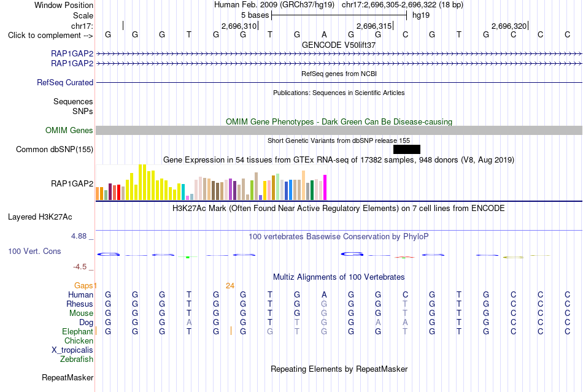Click the magenta bar in GTEx chart
This screenshot has height=392, width=583.
(325, 188)
